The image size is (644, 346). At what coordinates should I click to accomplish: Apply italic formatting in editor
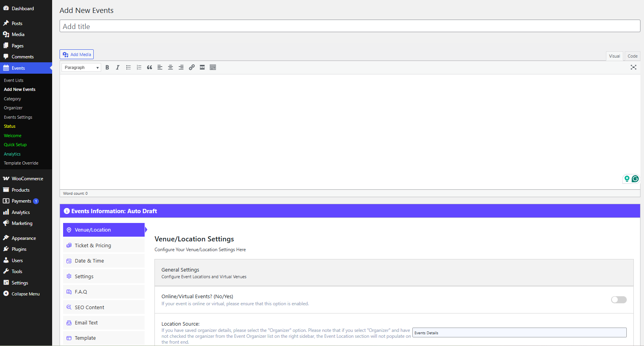118,67
